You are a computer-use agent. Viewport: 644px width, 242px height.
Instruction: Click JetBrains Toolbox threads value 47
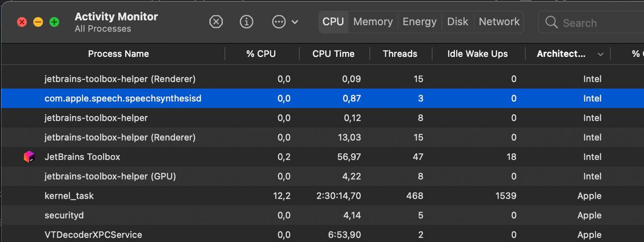click(418, 157)
